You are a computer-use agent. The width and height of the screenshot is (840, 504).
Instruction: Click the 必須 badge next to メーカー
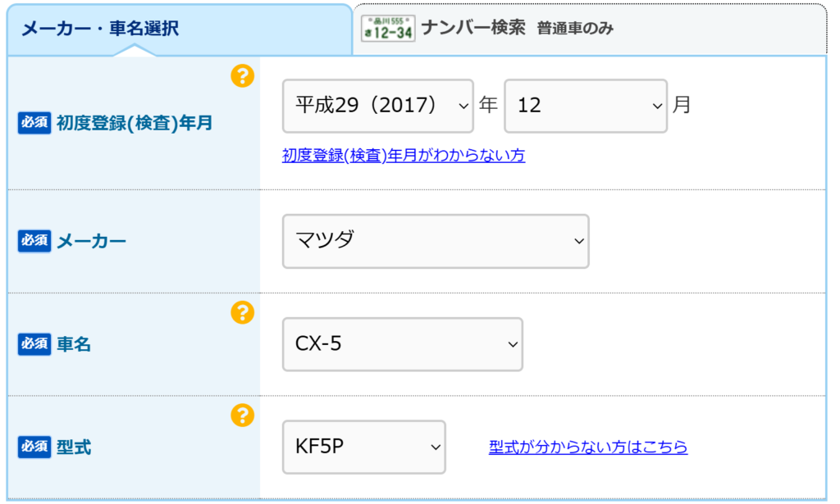click(34, 241)
